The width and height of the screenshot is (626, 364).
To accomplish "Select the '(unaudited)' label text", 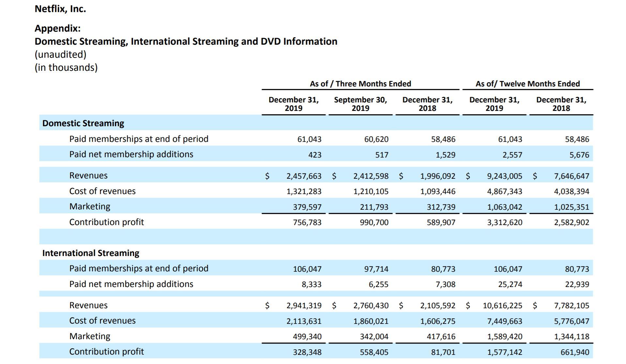I will [60, 54].
